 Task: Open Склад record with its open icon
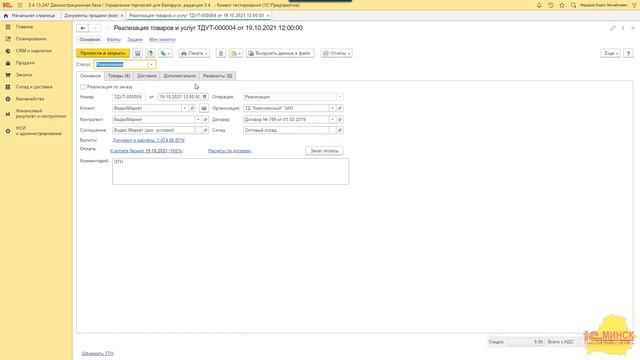[x=340, y=130]
